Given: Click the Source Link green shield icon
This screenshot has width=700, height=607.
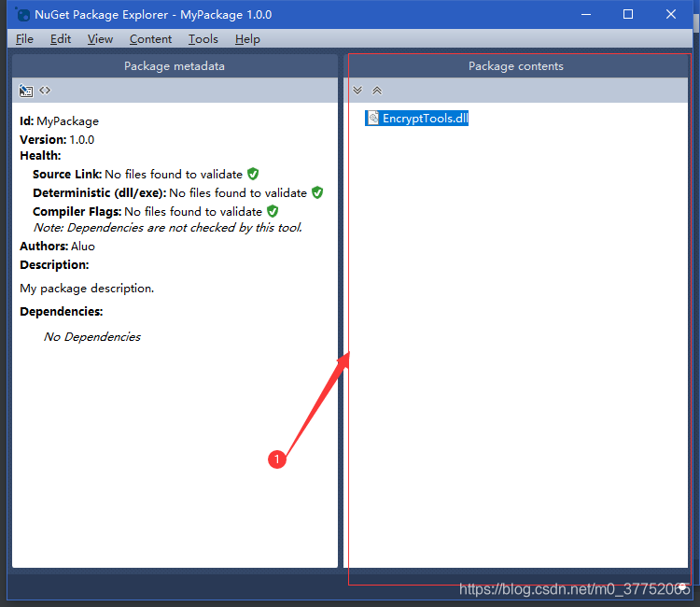Looking at the screenshot, I should tap(253, 174).
